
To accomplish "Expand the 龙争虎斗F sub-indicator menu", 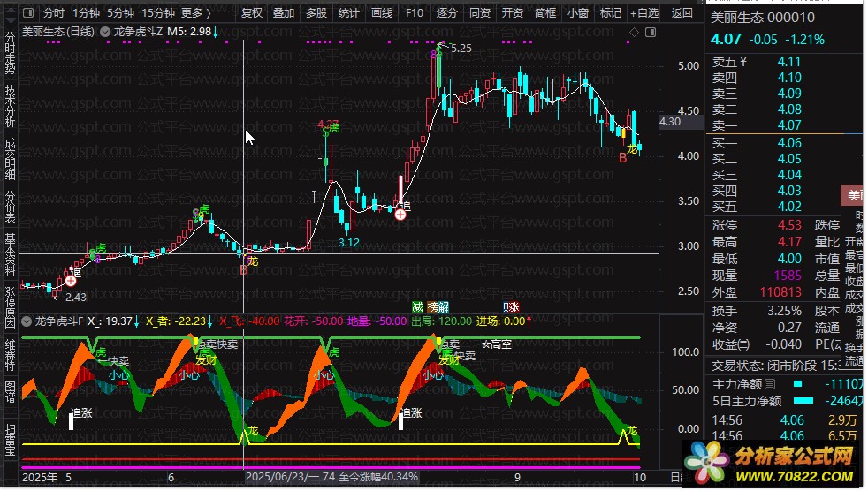I will point(28,321).
